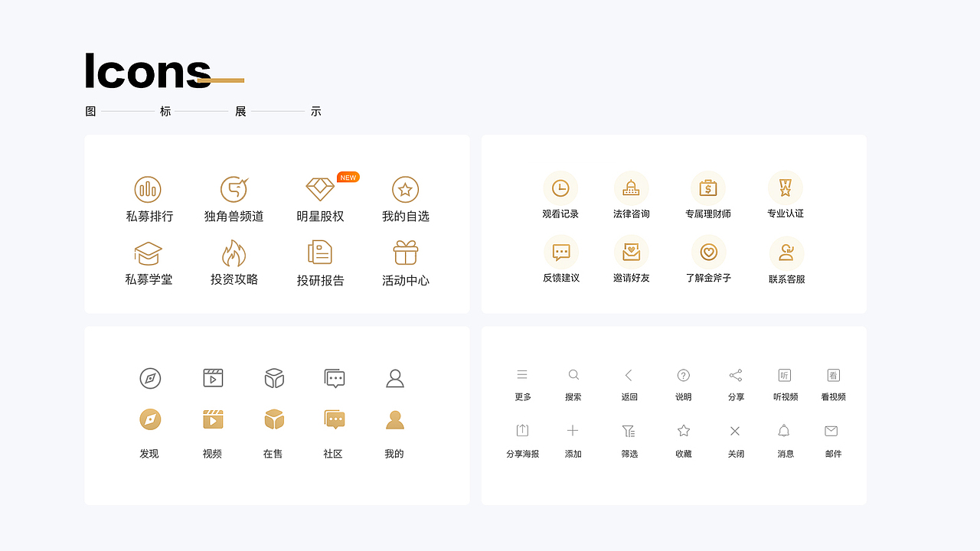The height and width of the screenshot is (551, 980).
Task: Click the 了解金斧子 about link
Action: pyautogui.click(x=708, y=253)
